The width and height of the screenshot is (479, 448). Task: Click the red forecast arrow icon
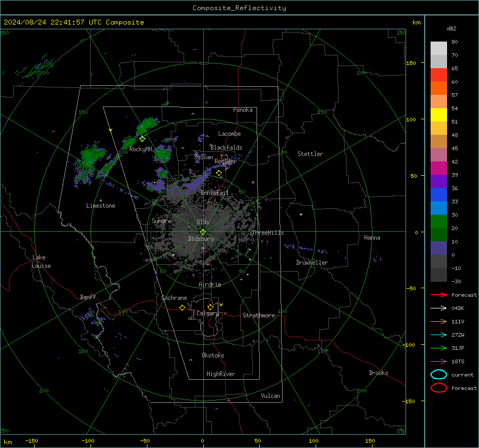pyautogui.click(x=439, y=295)
